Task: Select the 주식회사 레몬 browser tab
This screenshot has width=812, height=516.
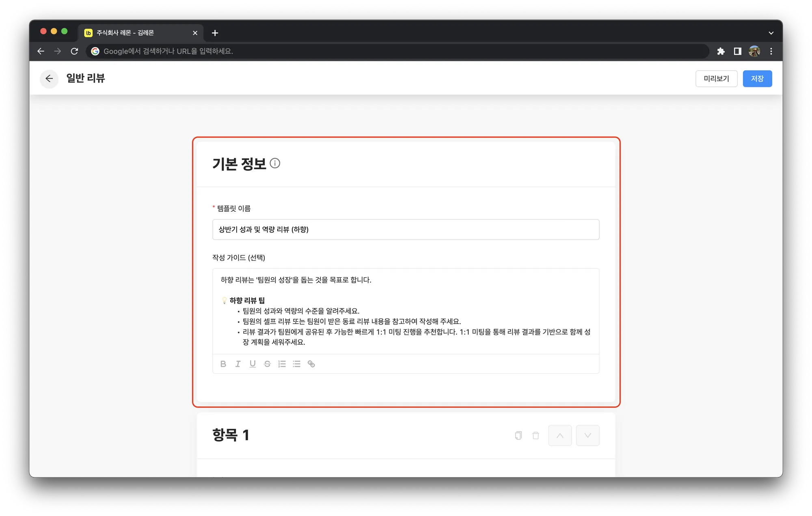Action: pos(134,33)
